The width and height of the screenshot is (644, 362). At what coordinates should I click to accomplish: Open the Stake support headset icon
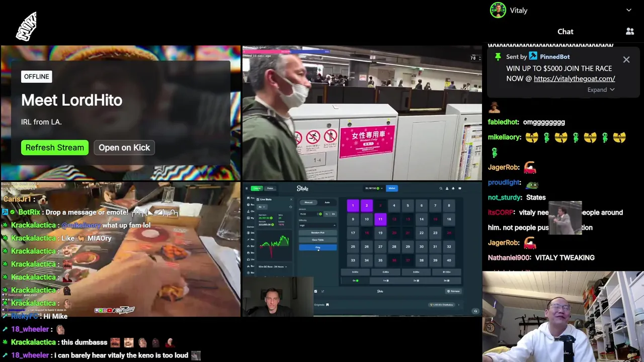[475, 311]
